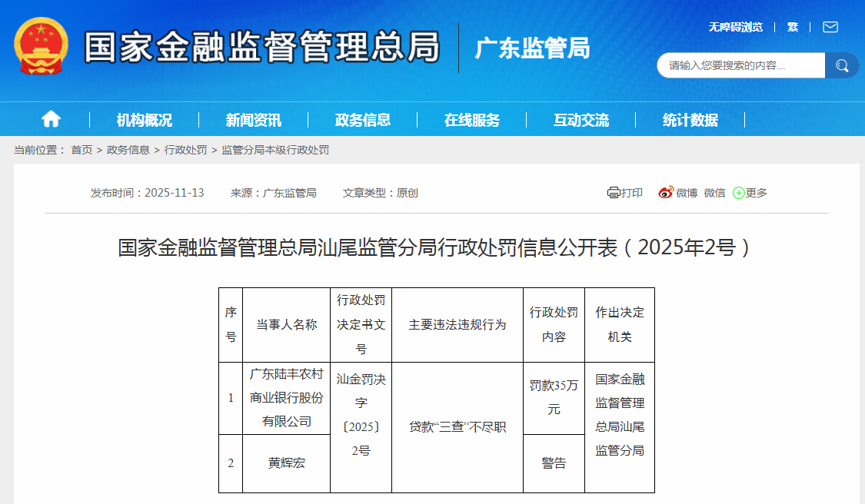Click the national emblem logo
Viewport: 865px width, 504px height.
[x=39, y=48]
